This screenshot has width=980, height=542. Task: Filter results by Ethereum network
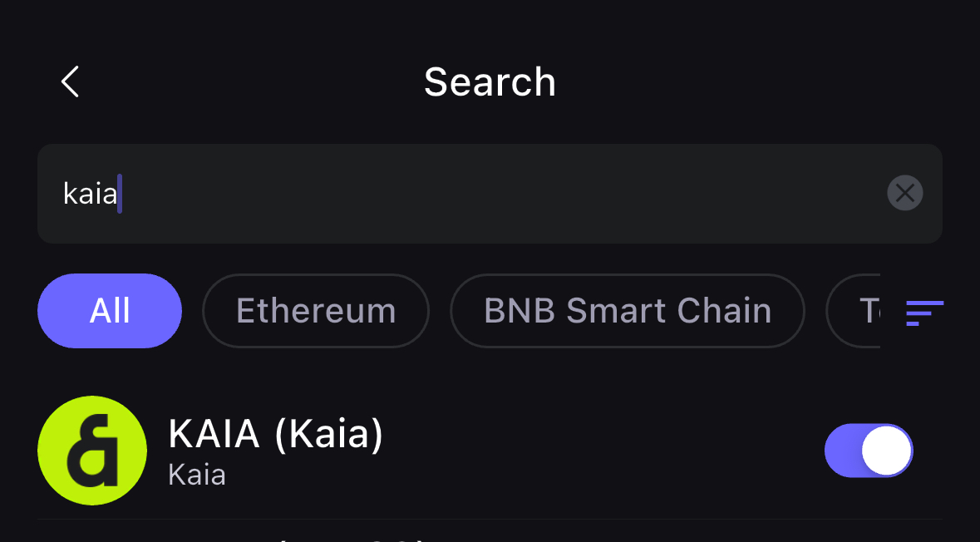pyautogui.click(x=316, y=311)
